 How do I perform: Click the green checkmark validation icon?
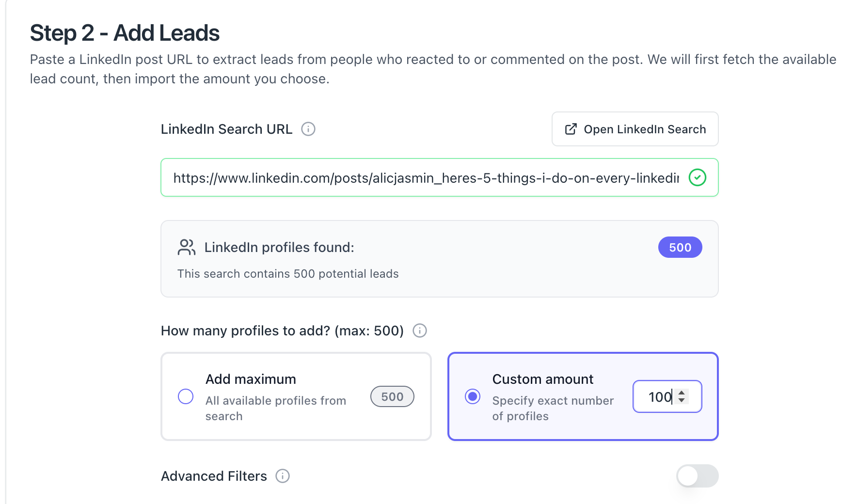pyautogui.click(x=697, y=177)
